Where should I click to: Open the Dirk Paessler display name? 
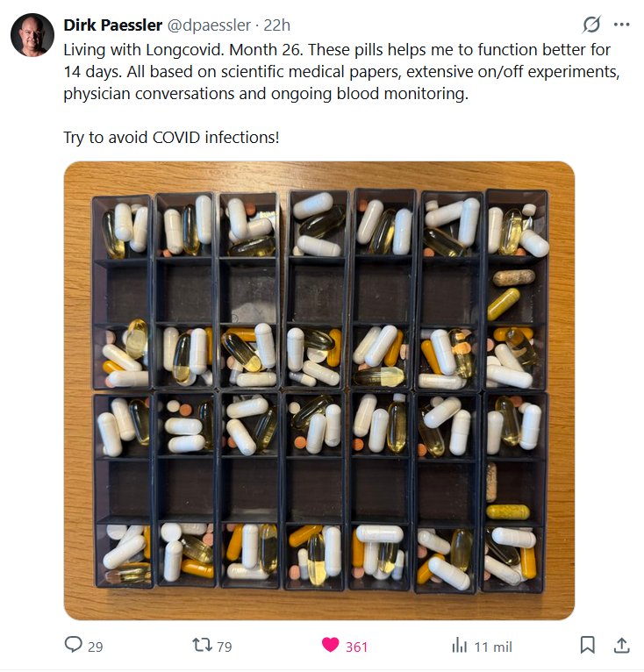[x=113, y=25]
